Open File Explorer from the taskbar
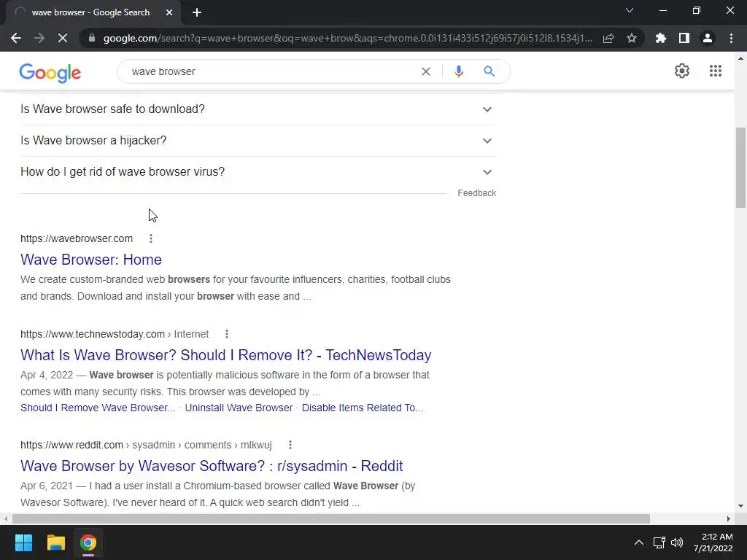Image resolution: width=747 pixels, height=560 pixels. pyautogui.click(x=55, y=542)
